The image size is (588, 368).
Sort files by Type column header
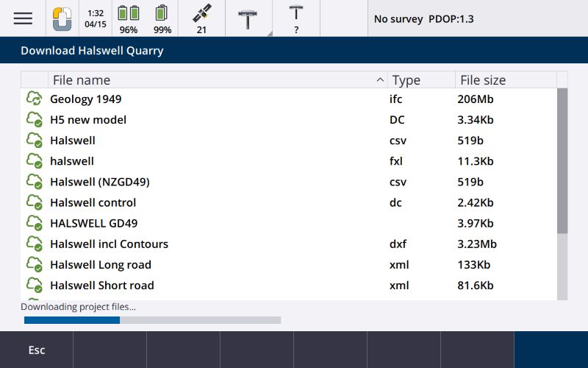[x=419, y=79]
